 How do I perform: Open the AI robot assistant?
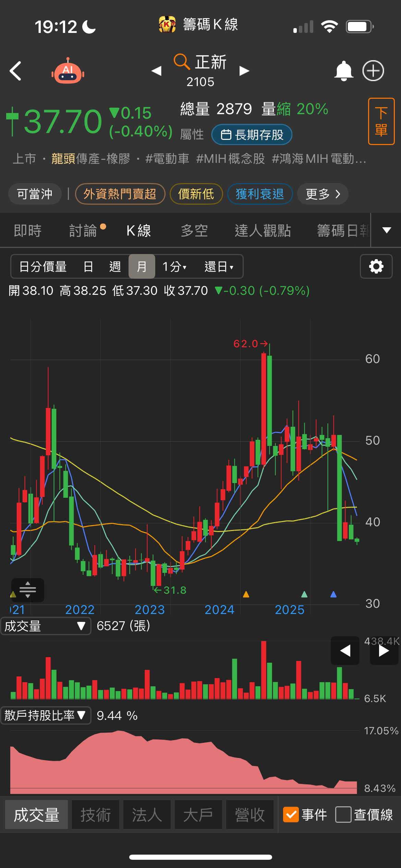coord(68,71)
